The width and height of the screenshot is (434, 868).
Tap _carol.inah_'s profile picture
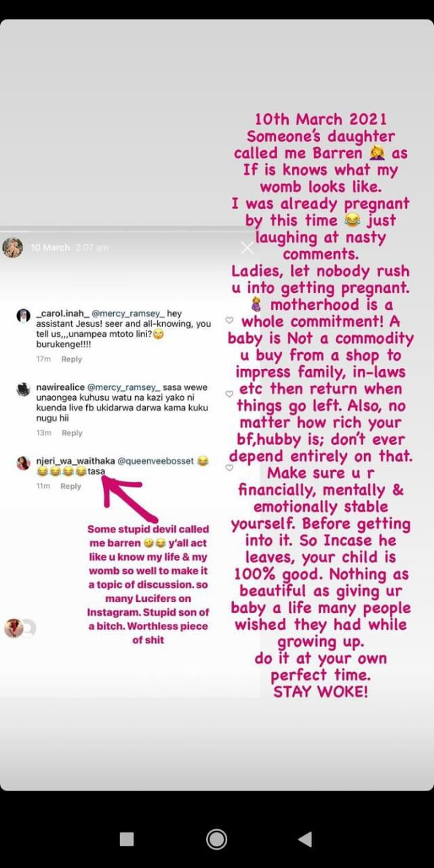[23, 316]
